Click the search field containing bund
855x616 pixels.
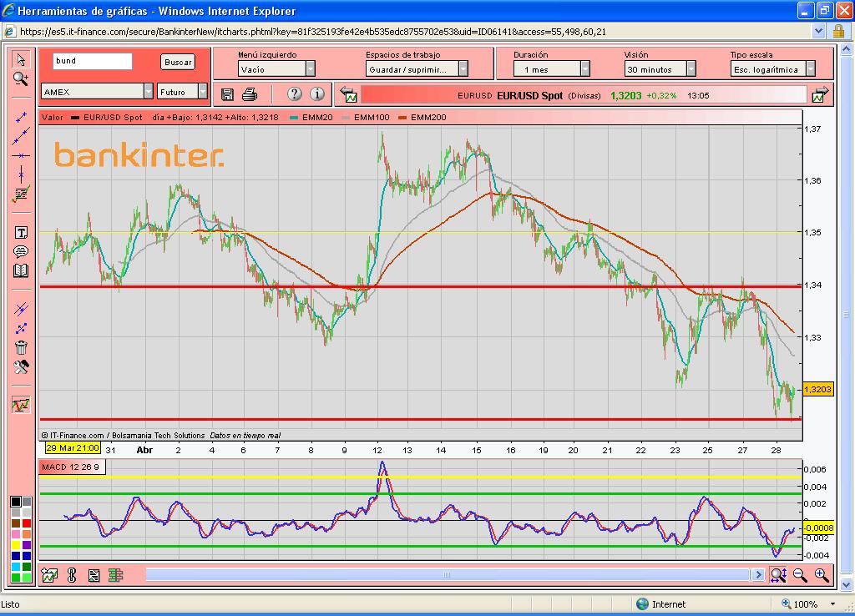[92, 61]
